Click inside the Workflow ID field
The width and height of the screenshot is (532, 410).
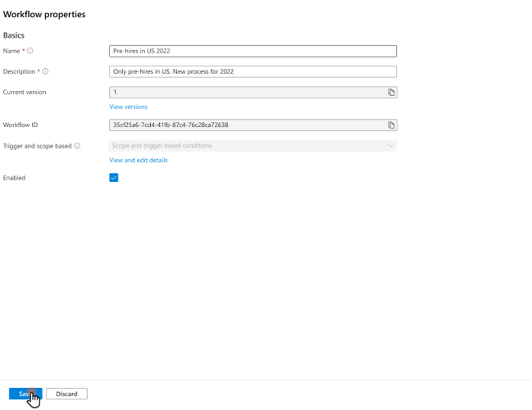(x=246, y=125)
